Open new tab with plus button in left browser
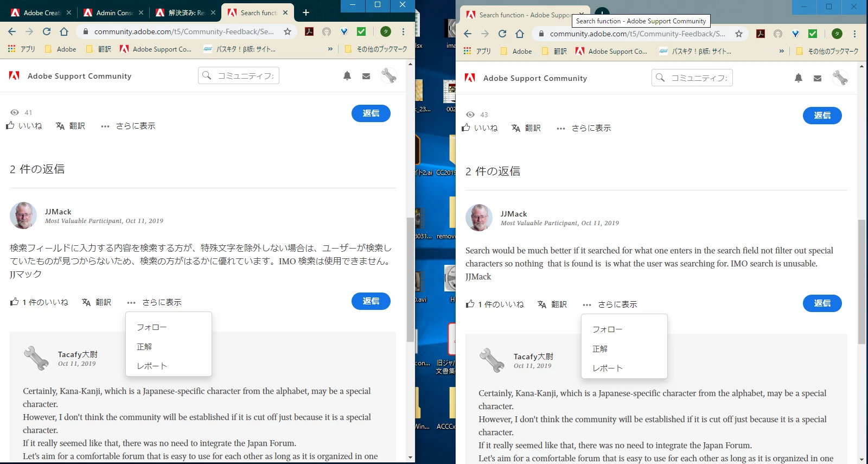Viewport: 868px width, 464px height. tap(306, 12)
